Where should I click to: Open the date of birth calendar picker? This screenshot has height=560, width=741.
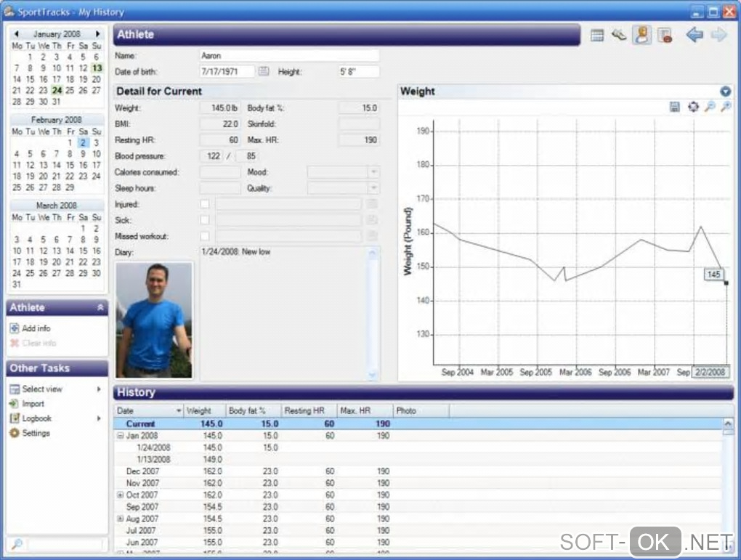[x=264, y=71]
